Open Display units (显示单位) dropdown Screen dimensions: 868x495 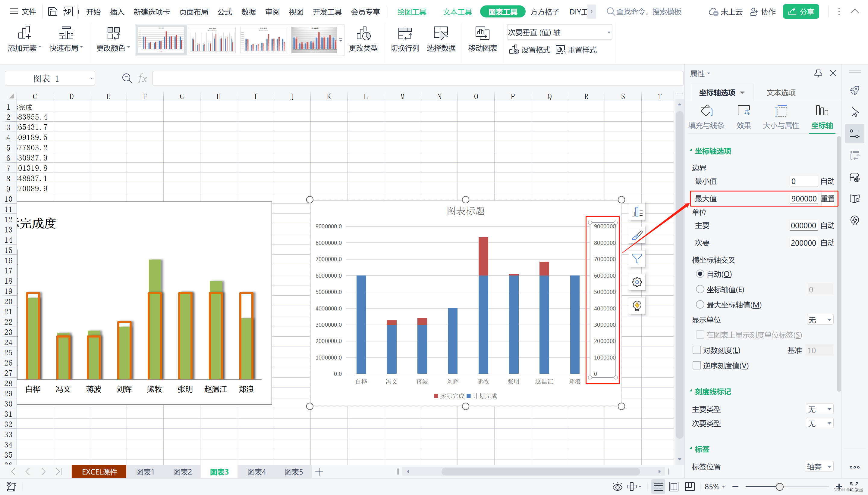pyautogui.click(x=820, y=319)
